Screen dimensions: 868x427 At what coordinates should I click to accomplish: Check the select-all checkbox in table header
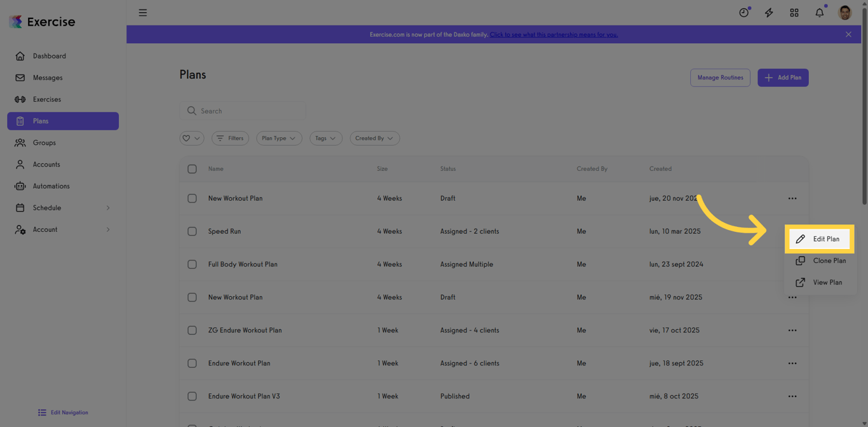click(x=192, y=169)
